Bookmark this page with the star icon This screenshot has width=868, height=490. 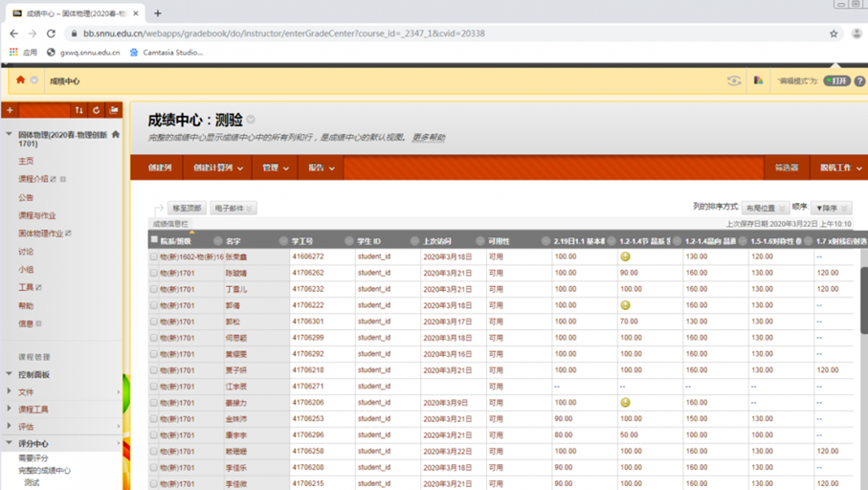[834, 33]
